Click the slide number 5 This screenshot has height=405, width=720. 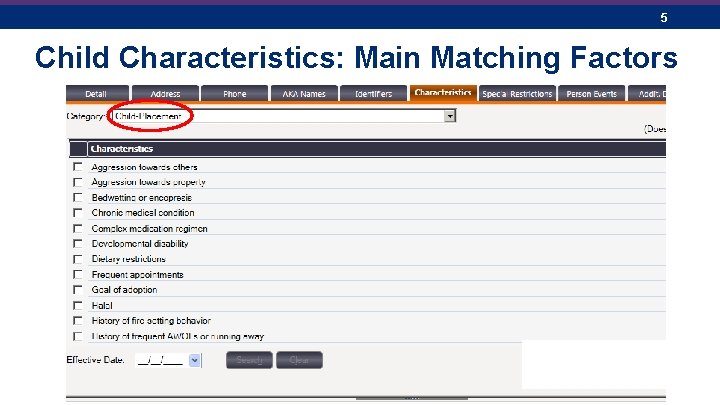664,17
